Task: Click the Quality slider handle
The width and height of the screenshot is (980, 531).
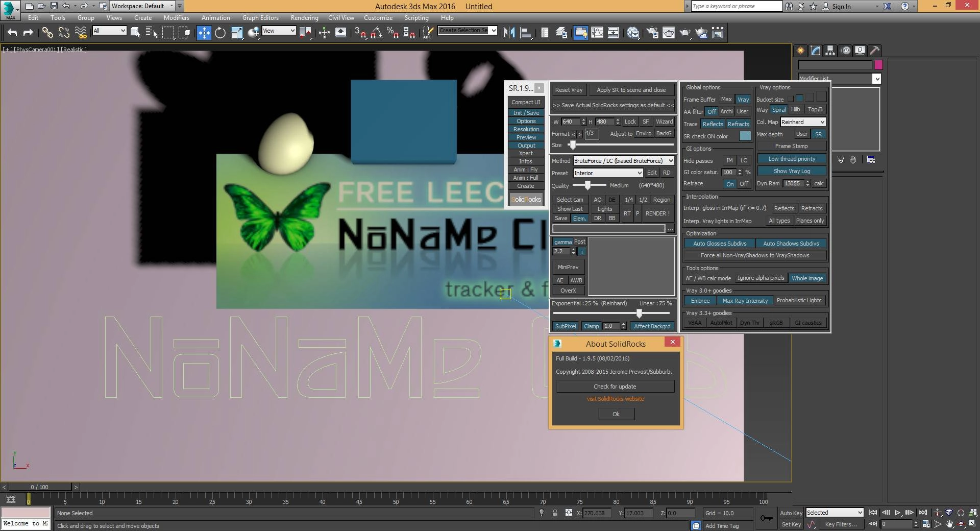Action: [588, 185]
